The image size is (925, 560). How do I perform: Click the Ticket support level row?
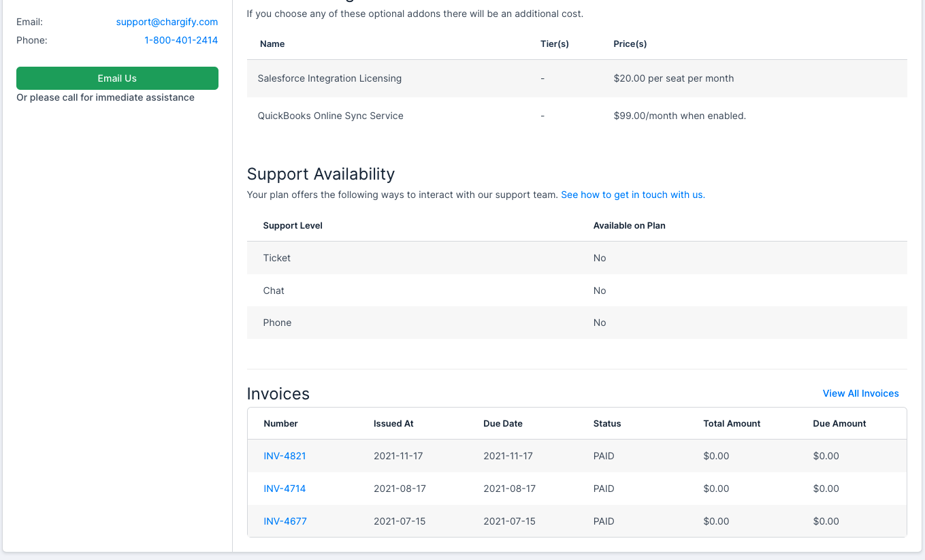pyautogui.click(x=277, y=258)
